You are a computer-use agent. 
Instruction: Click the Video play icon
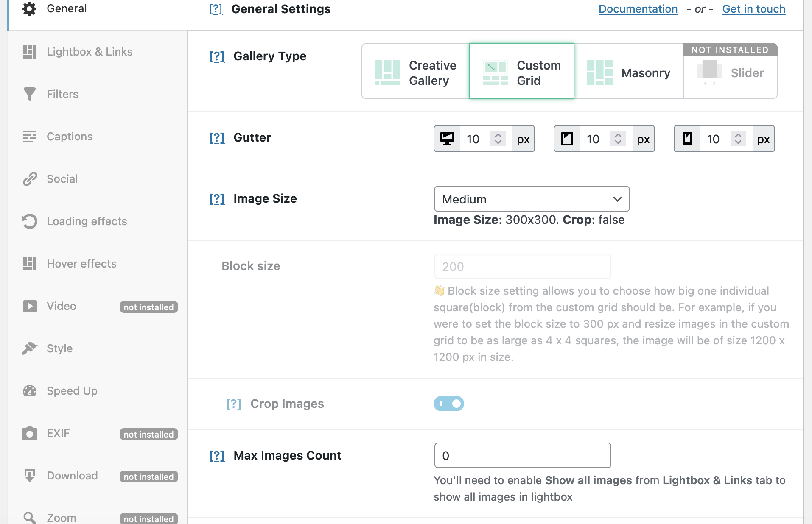30,306
